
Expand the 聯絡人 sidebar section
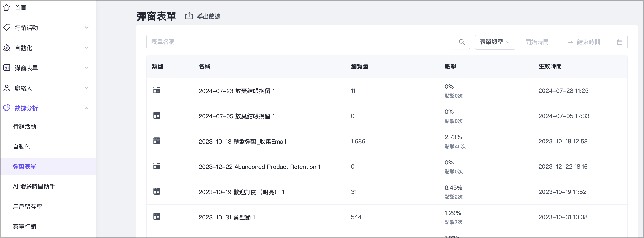point(87,88)
